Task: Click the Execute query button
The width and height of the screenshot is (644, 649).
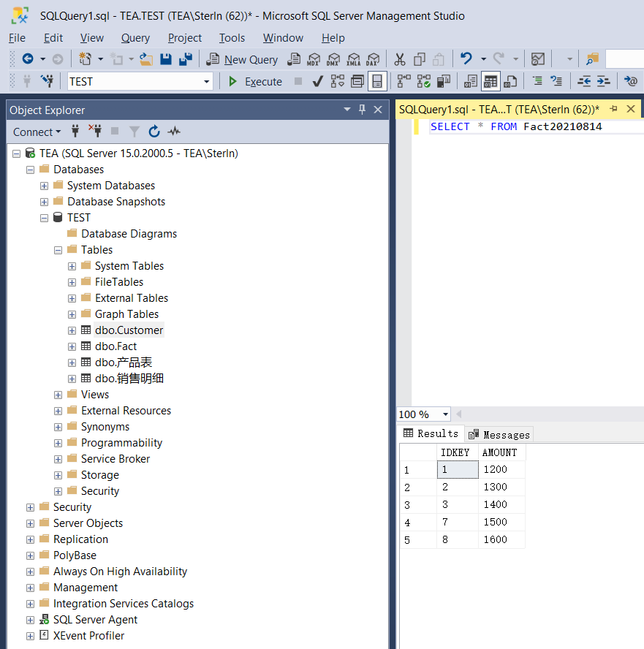Action: (255, 82)
